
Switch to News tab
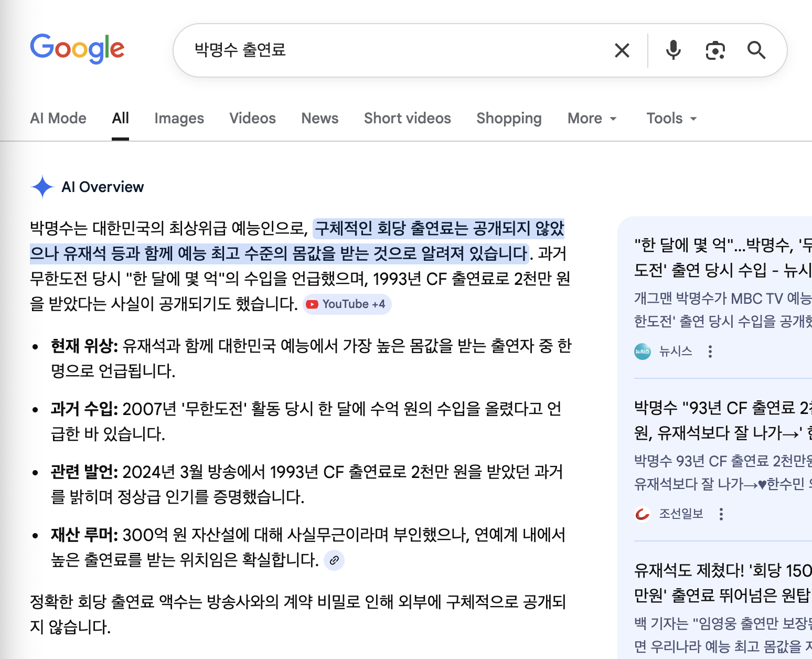pyautogui.click(x=320, y=119)
